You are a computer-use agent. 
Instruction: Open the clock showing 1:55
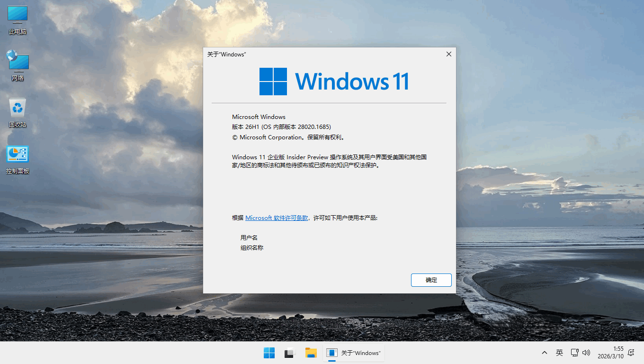click(x=610, y=353)
